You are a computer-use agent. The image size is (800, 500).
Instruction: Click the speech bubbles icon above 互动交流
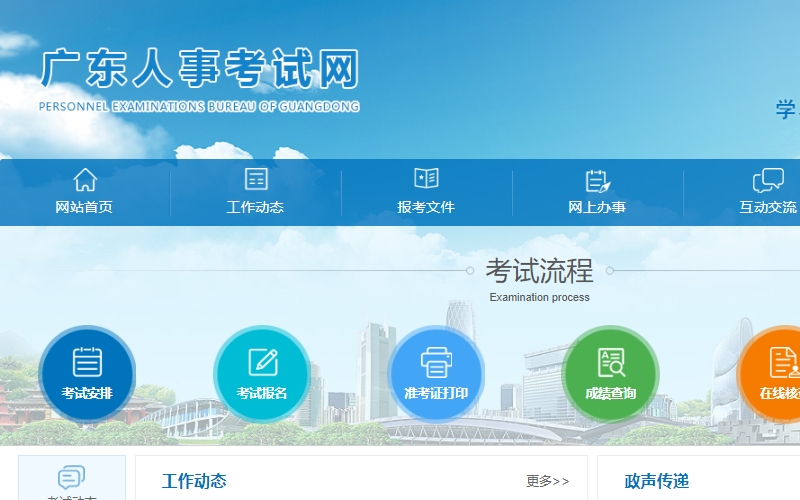(767, 181)
